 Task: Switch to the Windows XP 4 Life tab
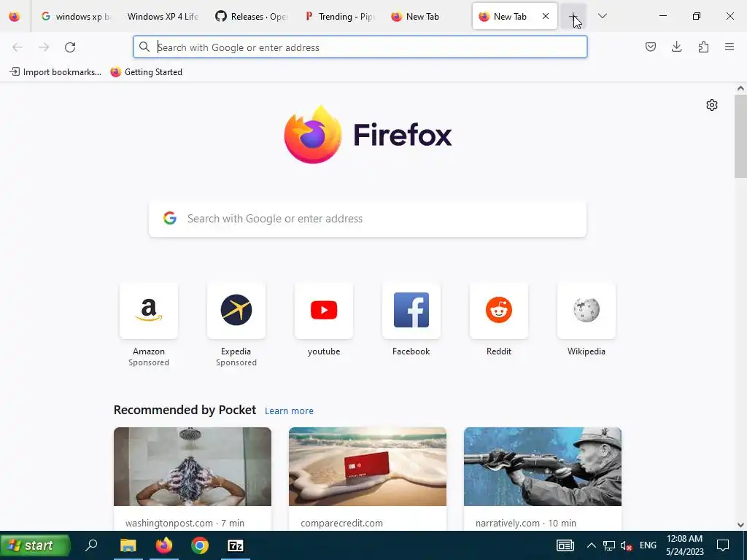(x=163, y=16)
